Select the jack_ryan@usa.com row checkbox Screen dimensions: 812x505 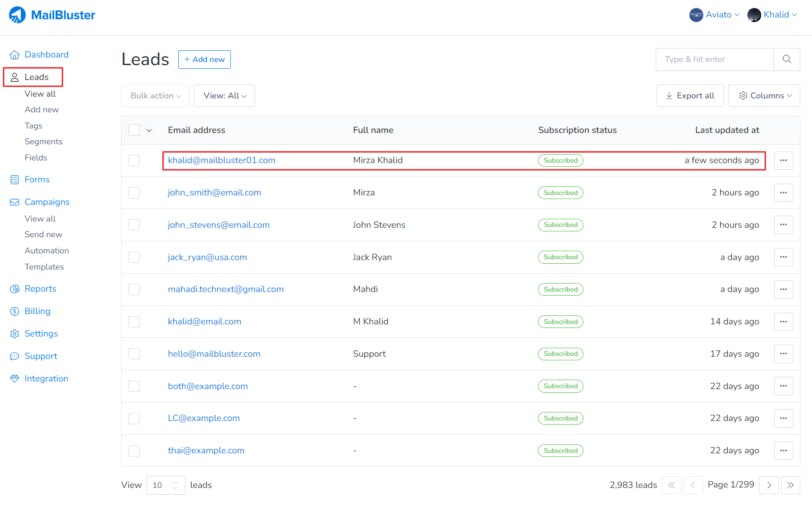tap(134, 257)
